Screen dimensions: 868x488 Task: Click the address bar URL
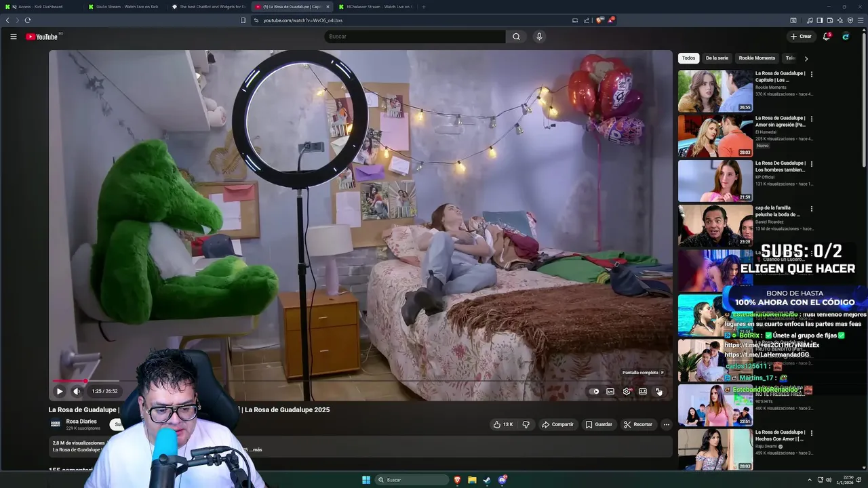(x=302, y=20)
